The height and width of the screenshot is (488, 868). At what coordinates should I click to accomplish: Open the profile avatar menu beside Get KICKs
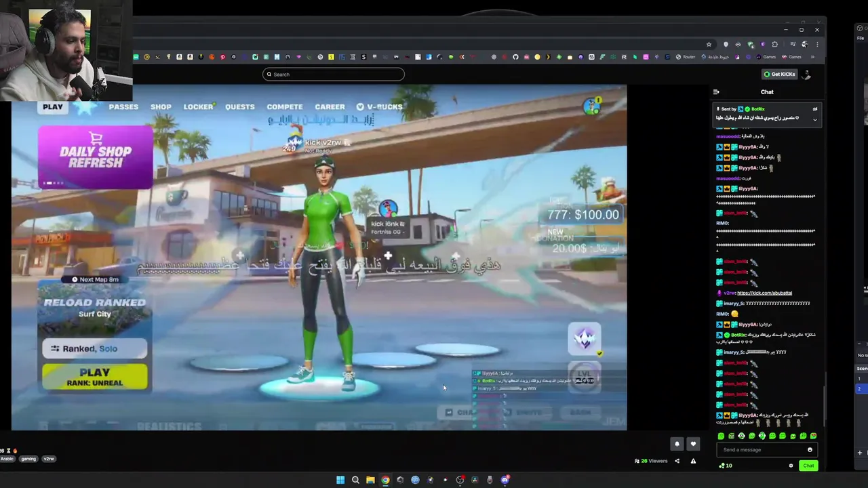click(x=806, y=75)
